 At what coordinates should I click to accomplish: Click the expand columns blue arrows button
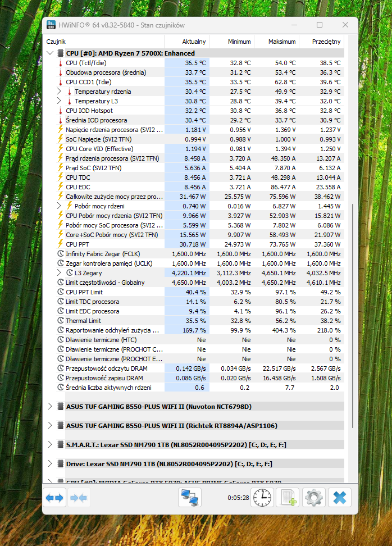(x=54, y=498)
